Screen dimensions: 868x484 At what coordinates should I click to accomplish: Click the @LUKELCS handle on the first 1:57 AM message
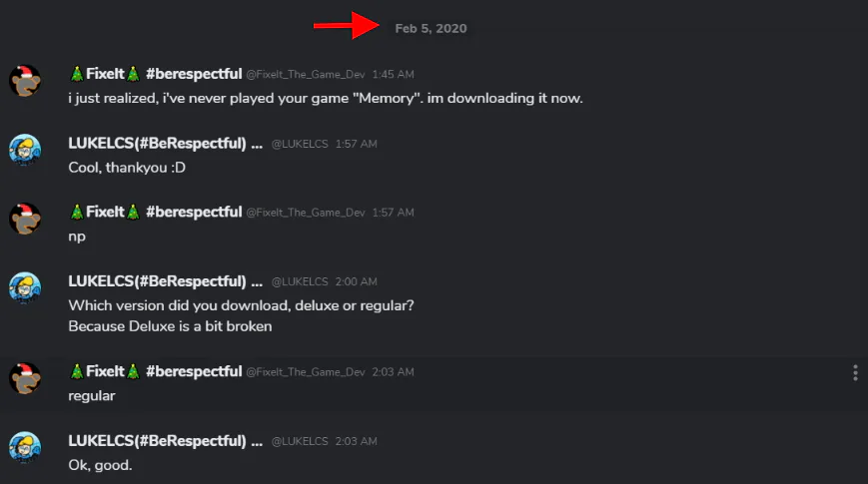click(x=300, y=144)
